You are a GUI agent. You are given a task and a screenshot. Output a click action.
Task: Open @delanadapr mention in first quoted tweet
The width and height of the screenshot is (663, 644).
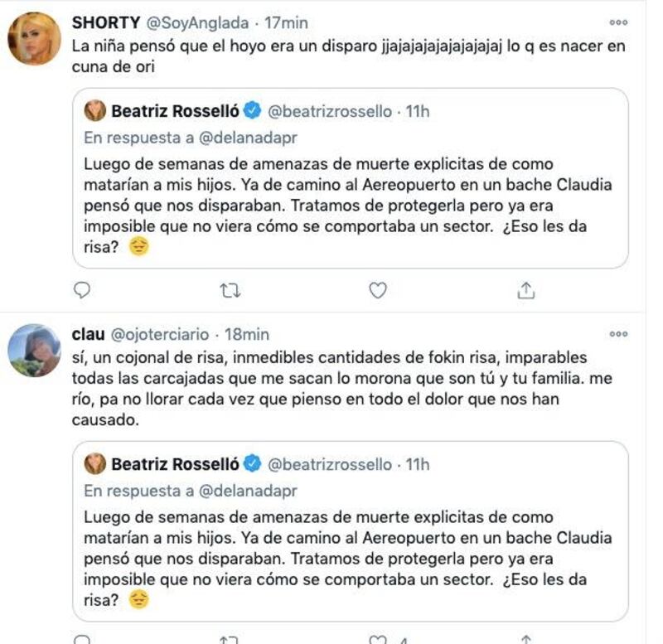point(248,138)
